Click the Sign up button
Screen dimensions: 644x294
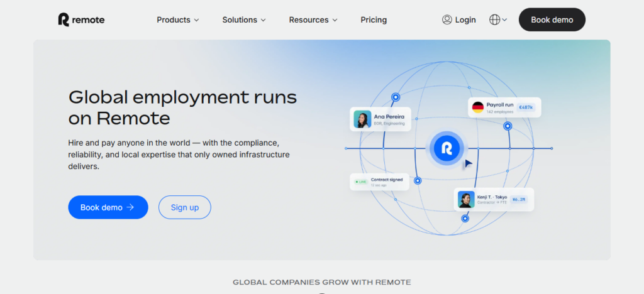185,207
